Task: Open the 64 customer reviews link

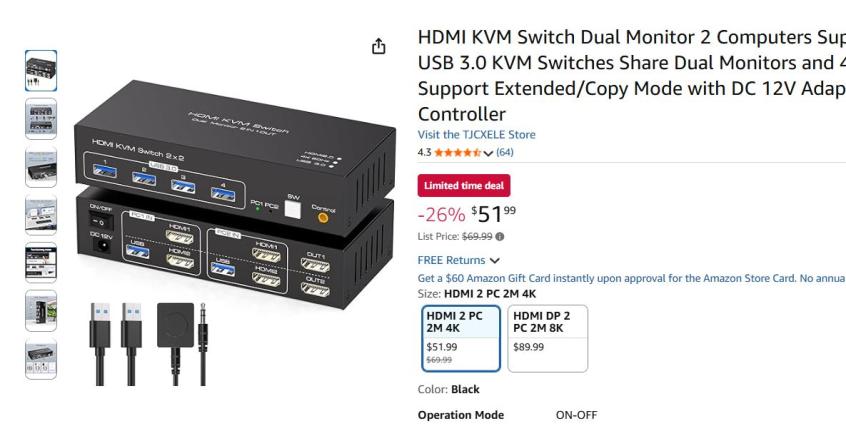Action: pyautogui.click(x=504, y=153)
